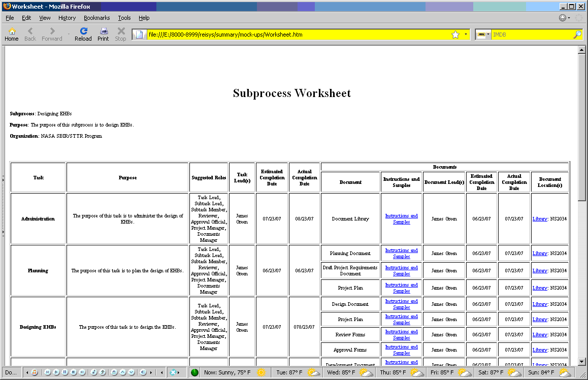Click the 'Administration' task cell
The width and height of the screenshot is (588, 380).
click(38, 218)
